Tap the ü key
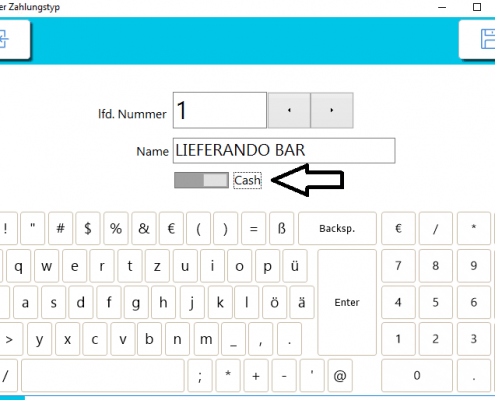The height and width of the screenshot is (400, 495). coord(295,266)
